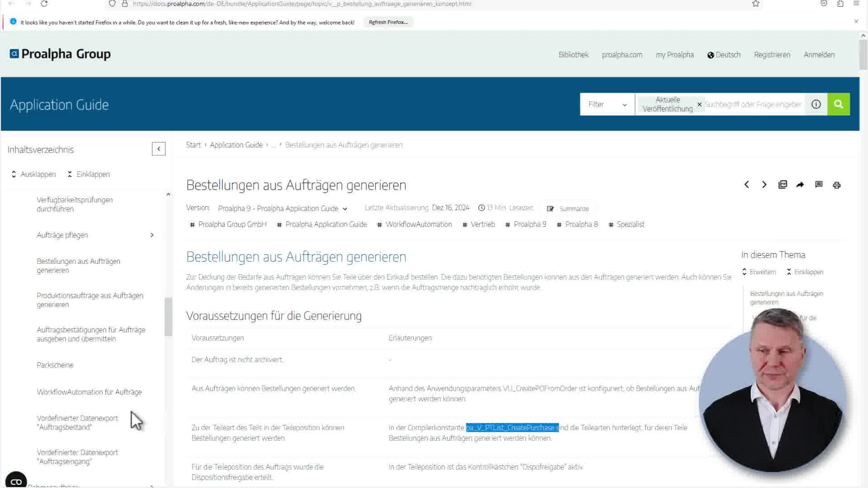
Task: Click the sidebar scrollbar thumb
Action: pyautogui.click(x=168, y=316)
